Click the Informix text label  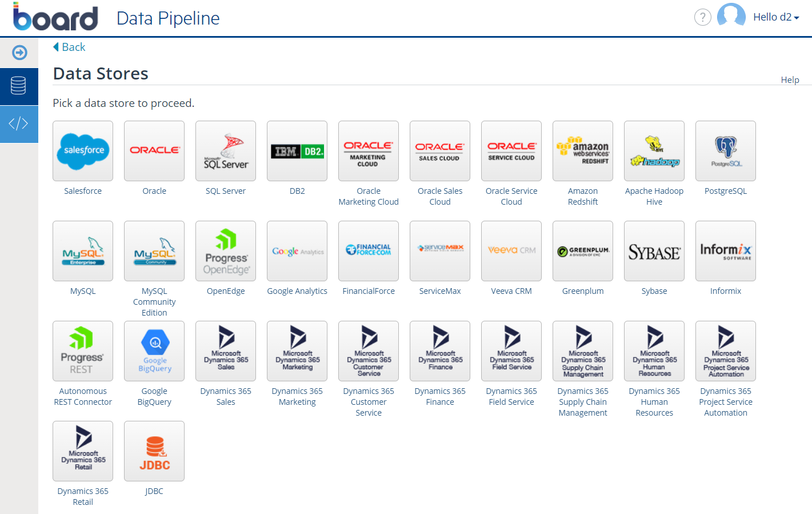click(726, 291)
